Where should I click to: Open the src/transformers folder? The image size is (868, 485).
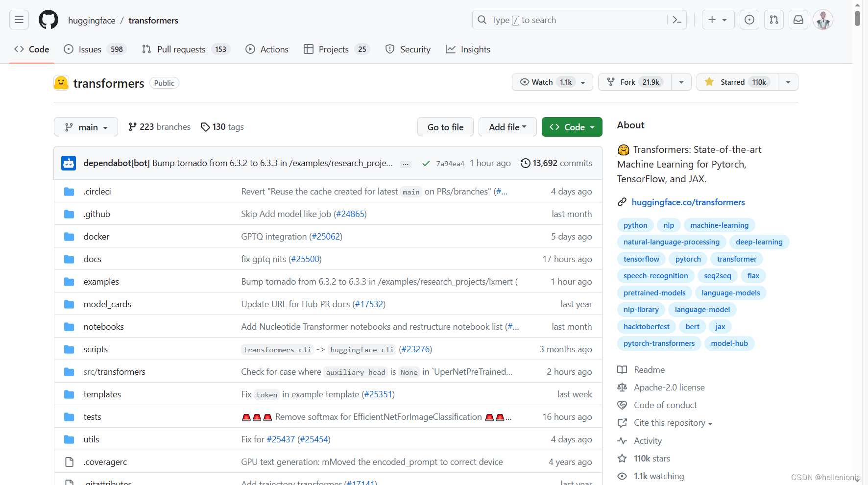coord(114,372)
